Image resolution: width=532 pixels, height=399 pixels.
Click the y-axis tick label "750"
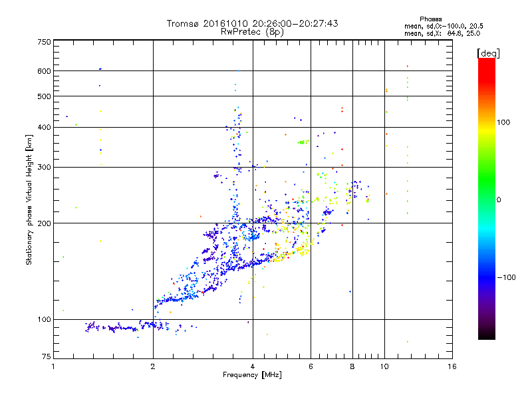44,42
